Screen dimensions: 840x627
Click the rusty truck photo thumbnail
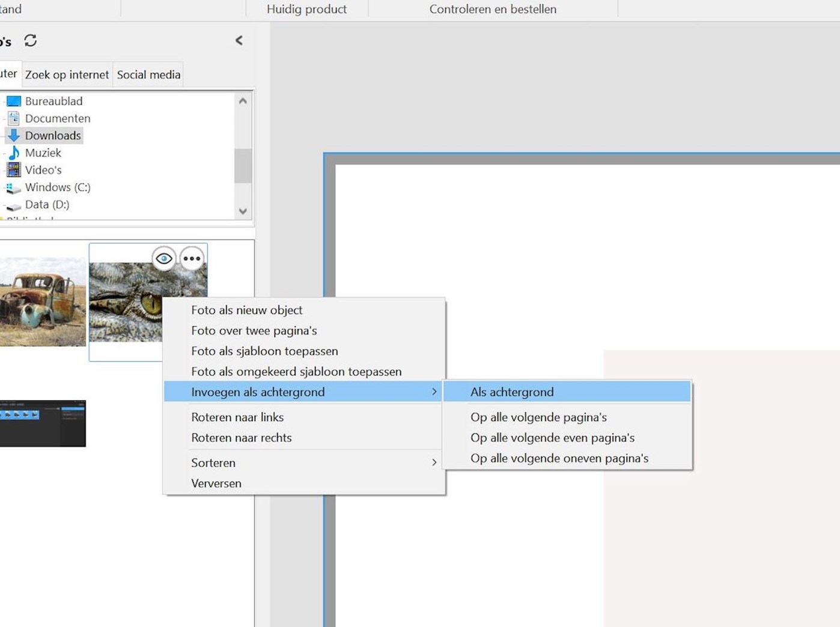(x=42, y=301)
